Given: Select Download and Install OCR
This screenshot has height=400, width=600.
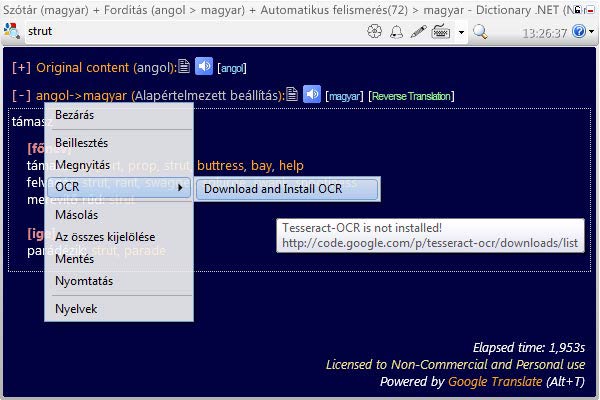Looking at the screenshot, I should 286,188.
